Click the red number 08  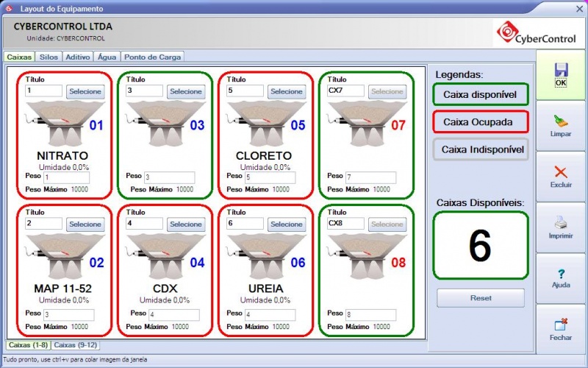pyautogui.click(x=398, y=263)
